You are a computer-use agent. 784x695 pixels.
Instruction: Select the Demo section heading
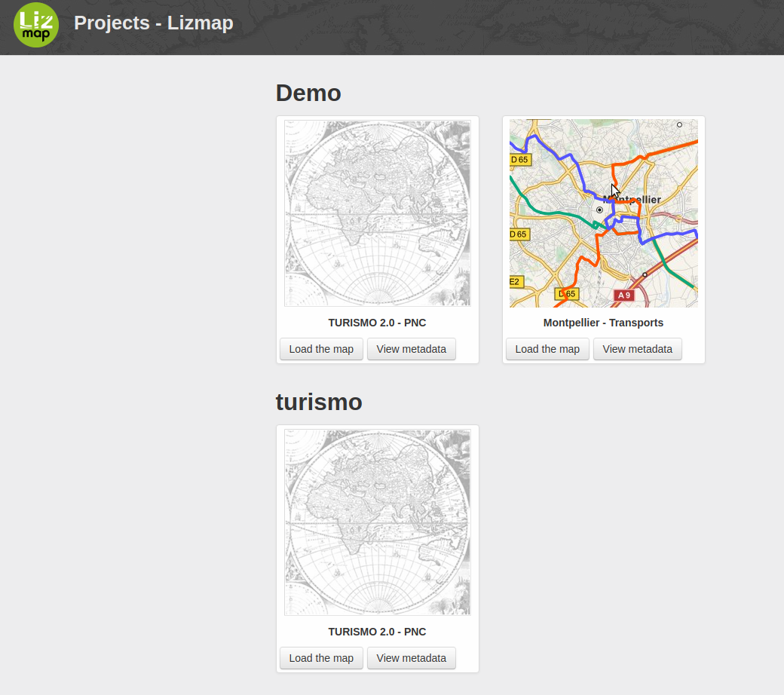pos(308,93)
